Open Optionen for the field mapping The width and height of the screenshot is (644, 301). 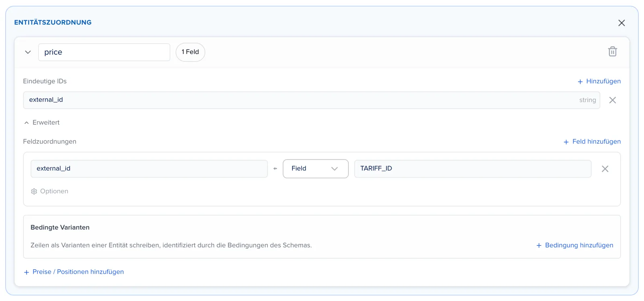(x=50, y=192)
